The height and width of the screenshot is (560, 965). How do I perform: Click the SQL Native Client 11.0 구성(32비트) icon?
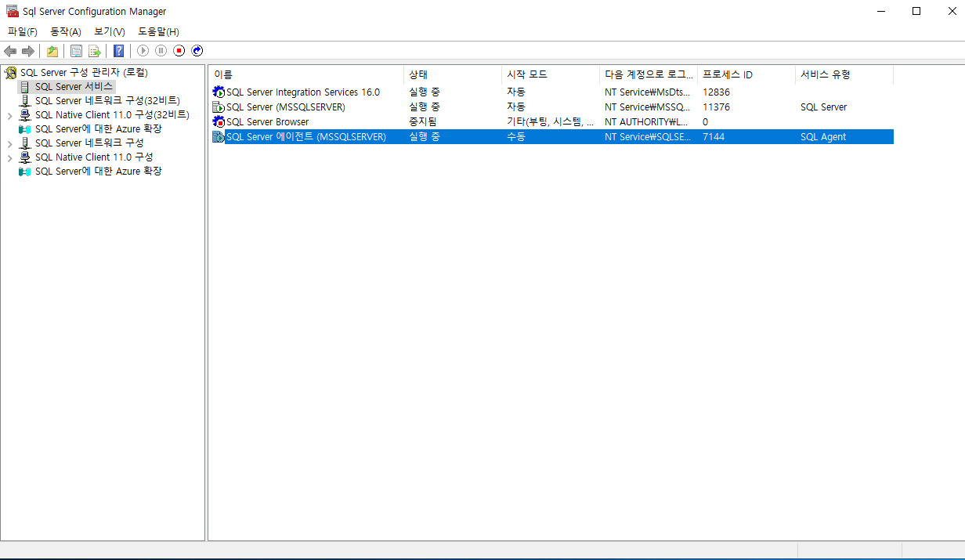click(x=25, y=115)
